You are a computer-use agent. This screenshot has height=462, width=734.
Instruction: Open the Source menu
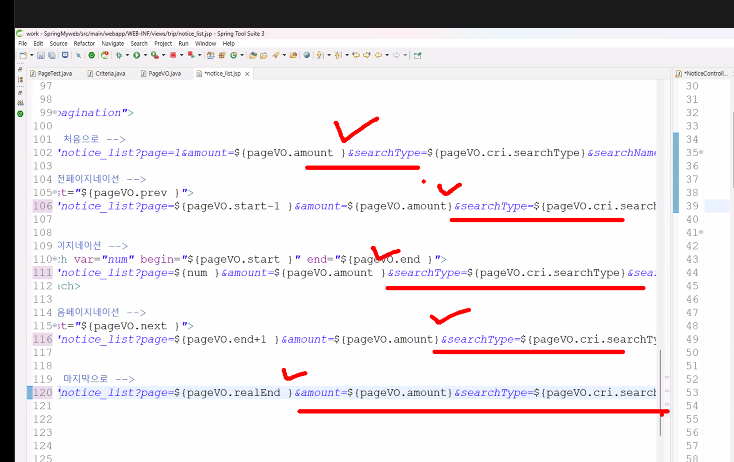coord(59,44)
